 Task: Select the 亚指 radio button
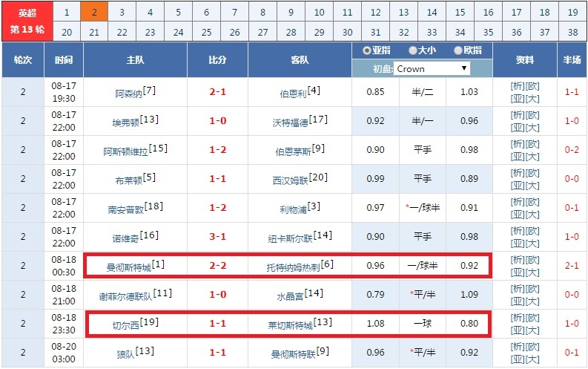pos(367,50)
